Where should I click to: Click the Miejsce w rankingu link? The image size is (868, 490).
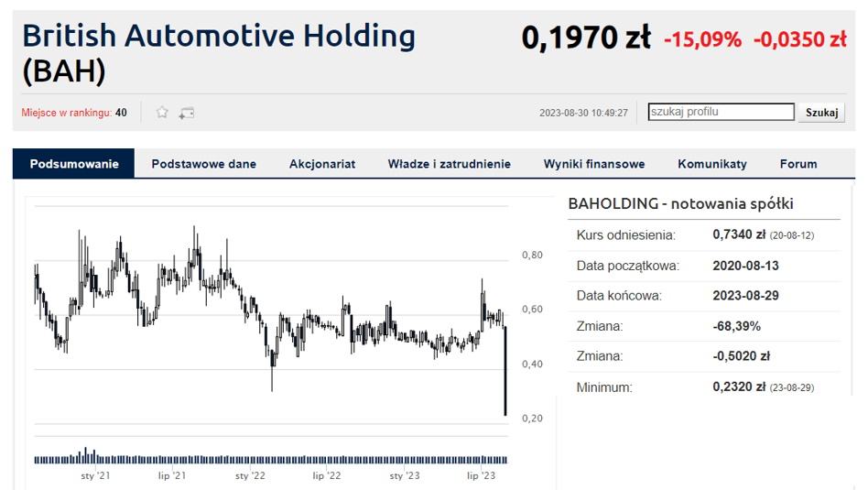[67, 113]
